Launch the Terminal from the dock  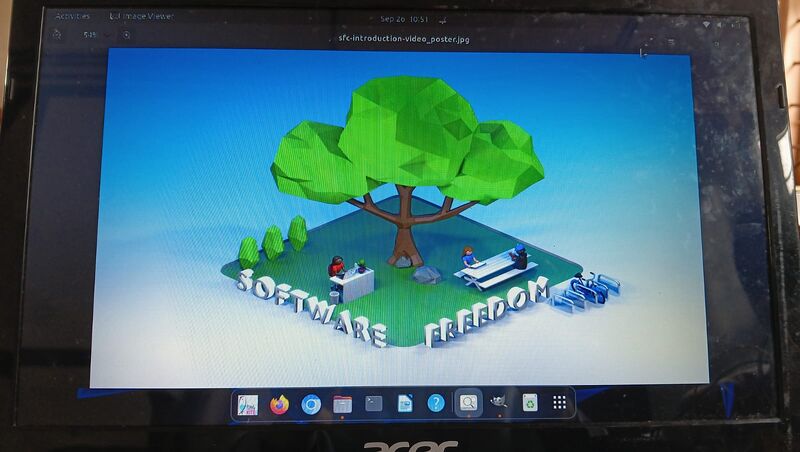[x=373, y=404]
